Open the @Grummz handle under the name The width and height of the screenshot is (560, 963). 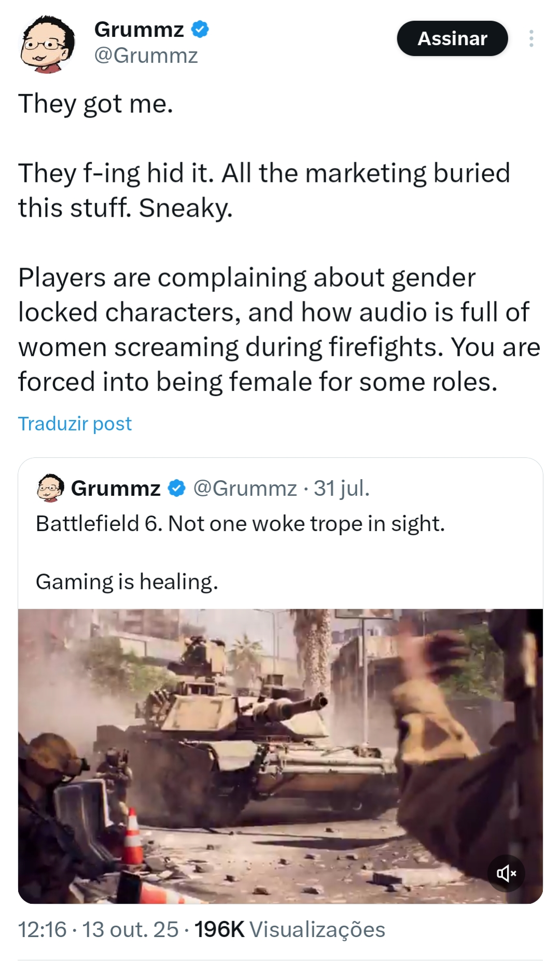pos(146,55)
